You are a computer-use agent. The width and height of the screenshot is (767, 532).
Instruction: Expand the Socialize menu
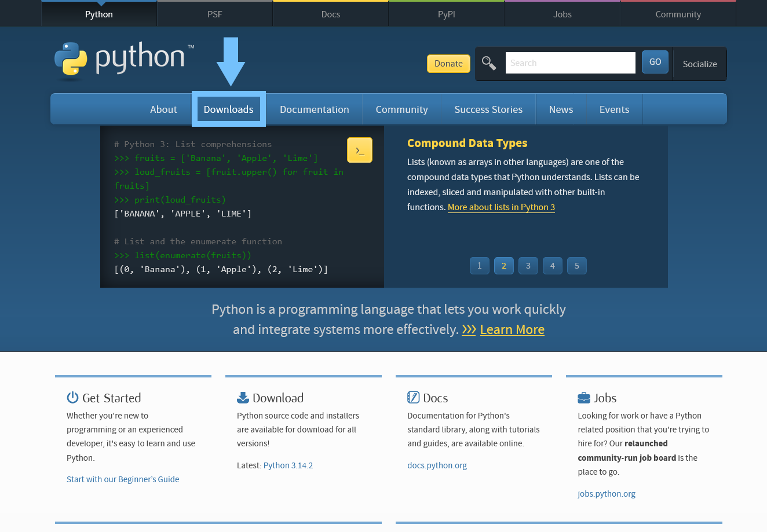pos(699,64)
